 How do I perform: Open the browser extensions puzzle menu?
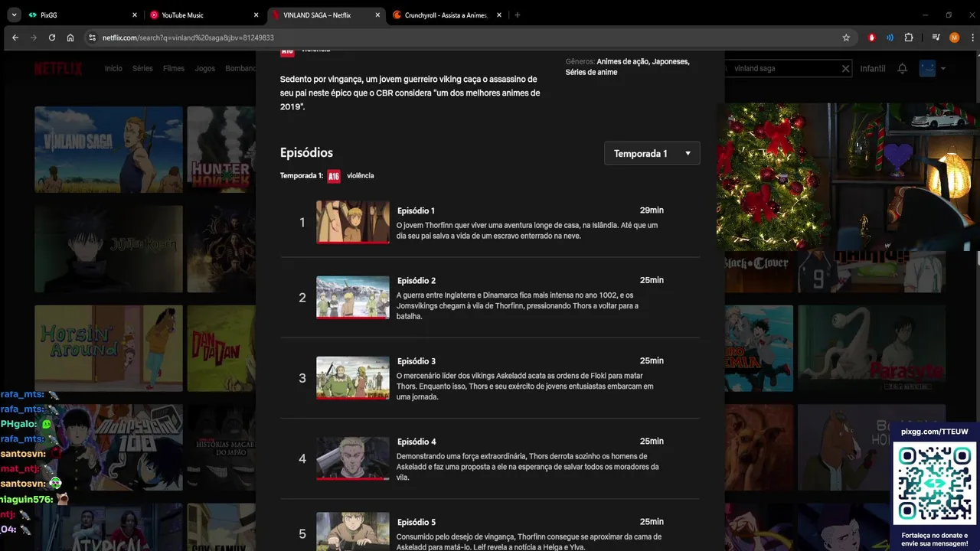[x=909, y=37]
